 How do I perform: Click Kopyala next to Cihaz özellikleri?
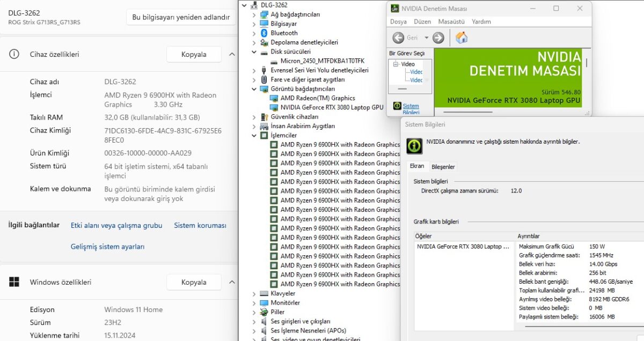194,54
